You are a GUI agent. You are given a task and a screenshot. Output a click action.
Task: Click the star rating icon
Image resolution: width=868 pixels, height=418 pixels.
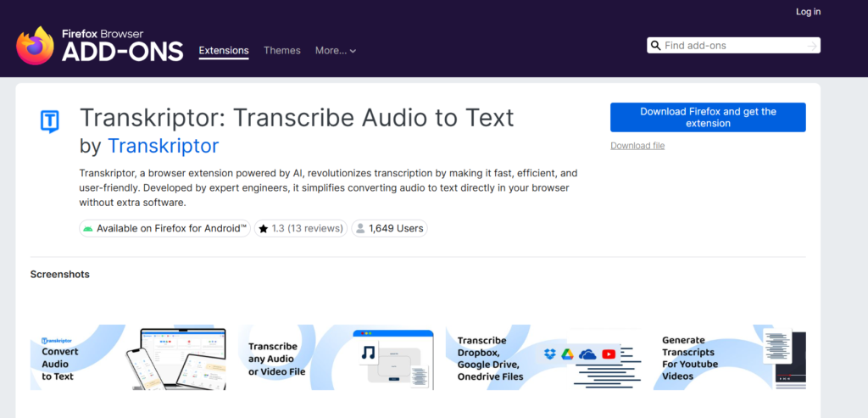click(x=264, y=229)
